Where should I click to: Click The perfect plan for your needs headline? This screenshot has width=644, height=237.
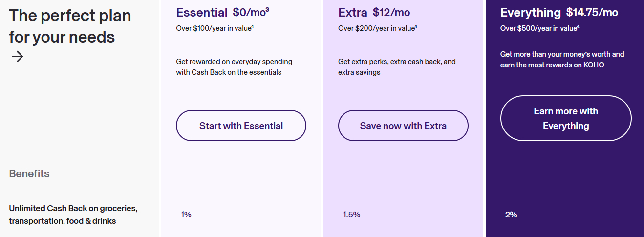click(70, 26)
